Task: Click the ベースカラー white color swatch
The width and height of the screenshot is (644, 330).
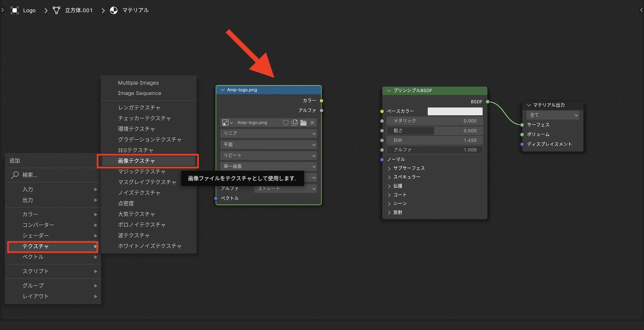Action: tap(455, 111)
